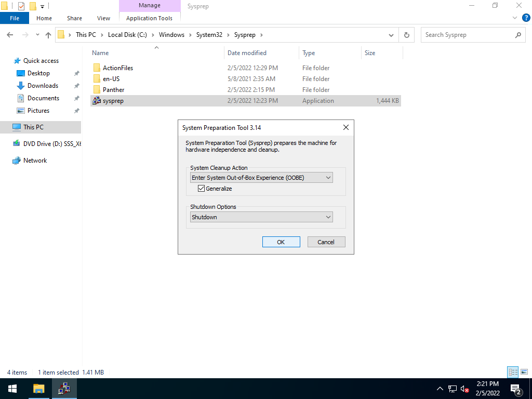Go back to previous folder

(x=10, y=35)
